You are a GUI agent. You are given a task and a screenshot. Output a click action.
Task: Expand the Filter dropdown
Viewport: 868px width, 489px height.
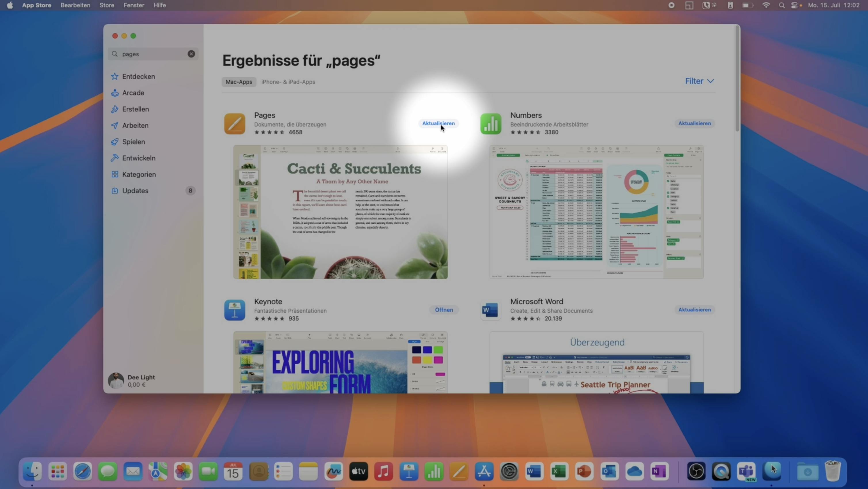699,81
